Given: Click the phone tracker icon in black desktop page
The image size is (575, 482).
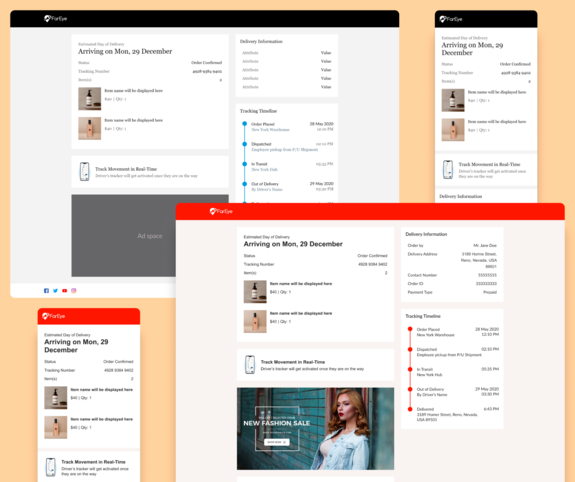Looking at the screenshot, I should tap(85, 172).
